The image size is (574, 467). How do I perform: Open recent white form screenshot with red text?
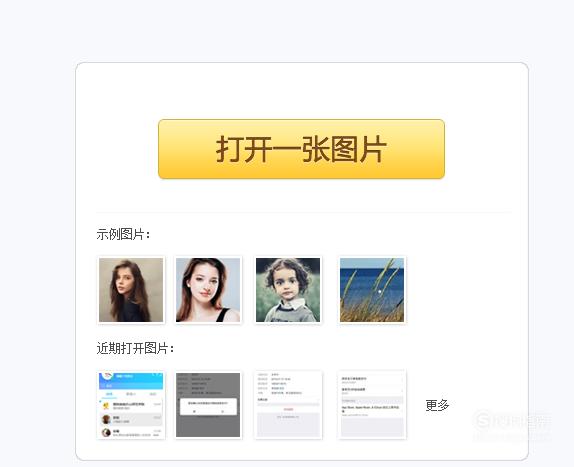click(x=288, y=405)
